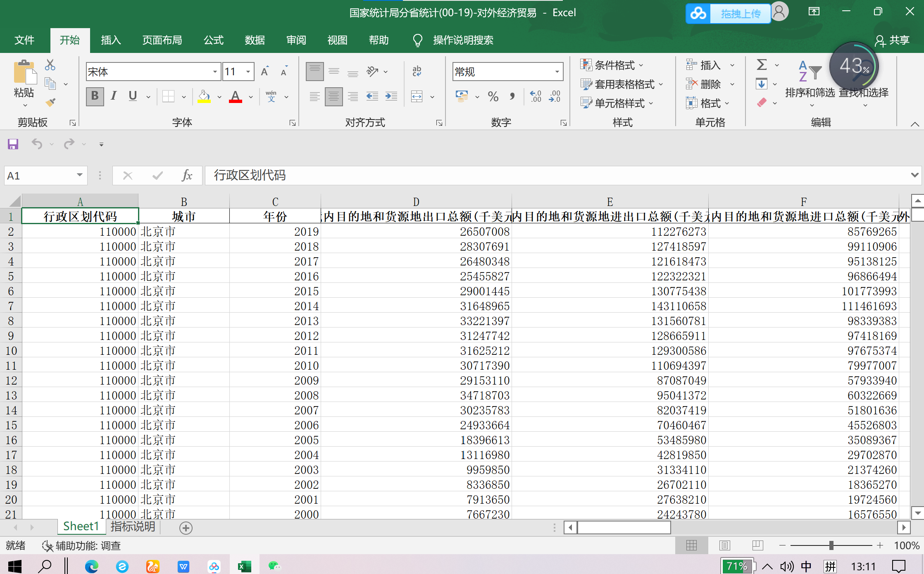Toggle Italic formatting
The image size is (924, 574).
point(114,96)
